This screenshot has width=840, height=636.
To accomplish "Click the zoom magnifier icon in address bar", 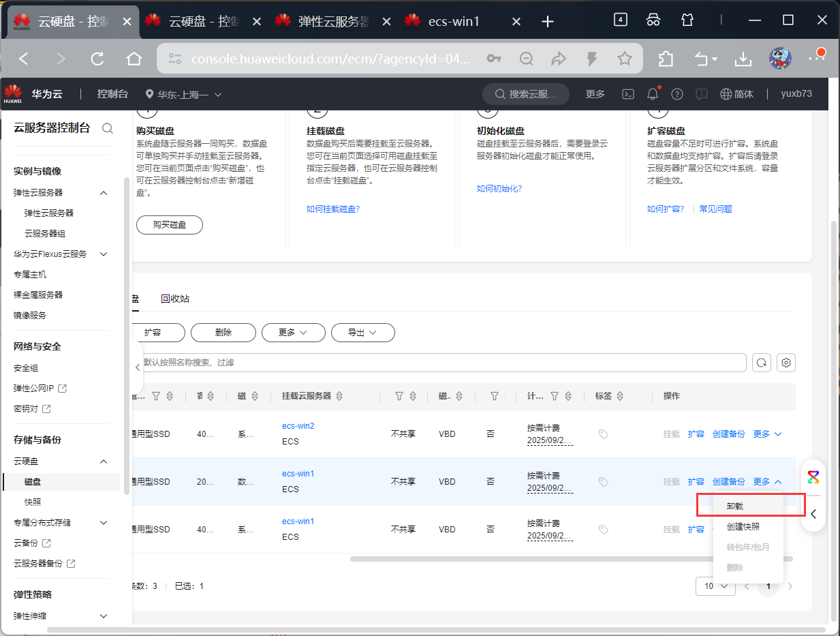I will point(526,59).
